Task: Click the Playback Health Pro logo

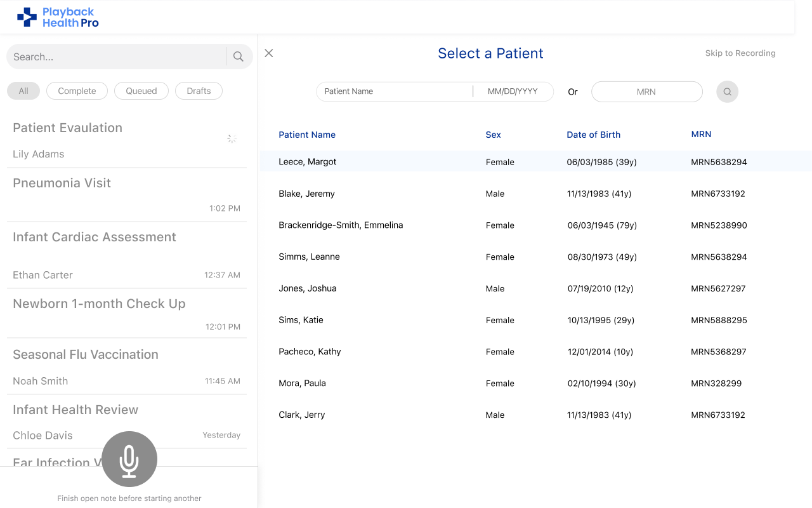Action: coord(58,17)
